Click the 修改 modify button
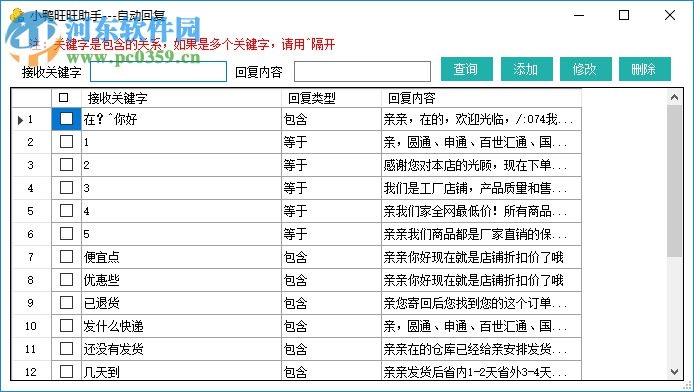 586,69
